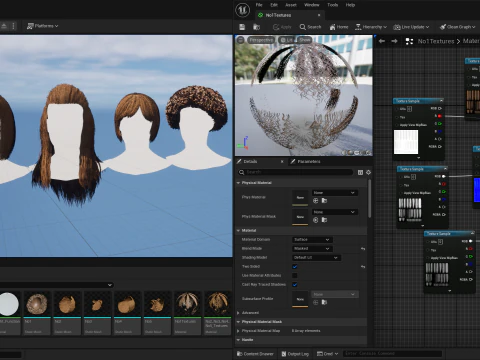Image resolution: width=480 pixels, height=360 pixels.
Task: Go back in graph navigation history
Action: 382,41
